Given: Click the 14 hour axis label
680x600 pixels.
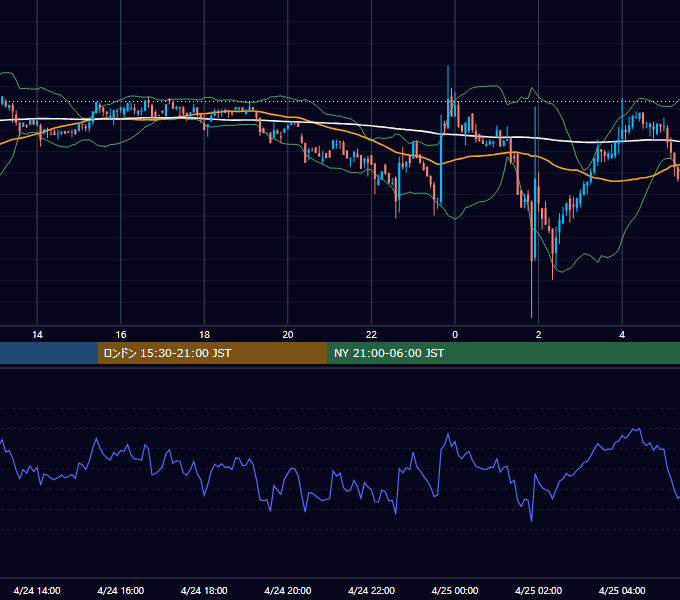Looking at the screenshot, I should [x=37, y=335].
